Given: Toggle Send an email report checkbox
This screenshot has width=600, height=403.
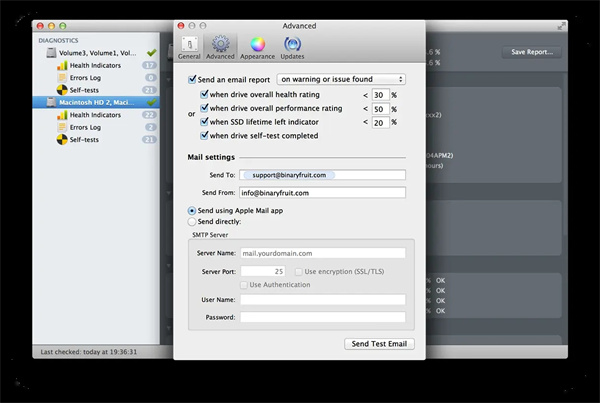Looking at the screenshot, I should pos(192,79).
